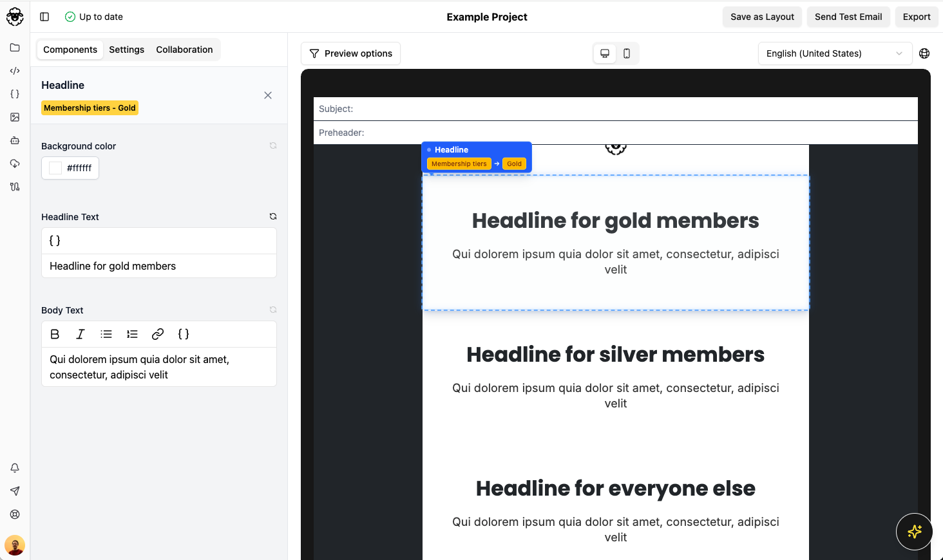The height and width of the screenshot is (560, 943).
Task: Open the code editor icon in left rail
Action: [x=15, y=71]
